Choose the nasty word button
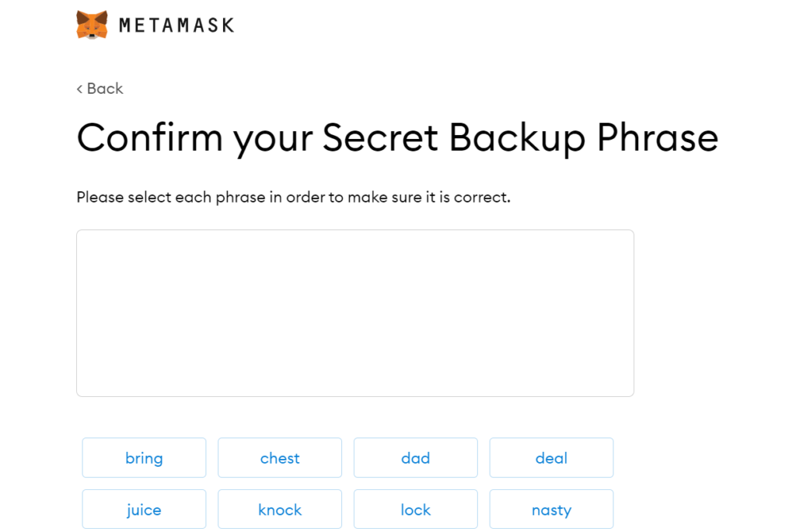796x532 pixels. 551,509
